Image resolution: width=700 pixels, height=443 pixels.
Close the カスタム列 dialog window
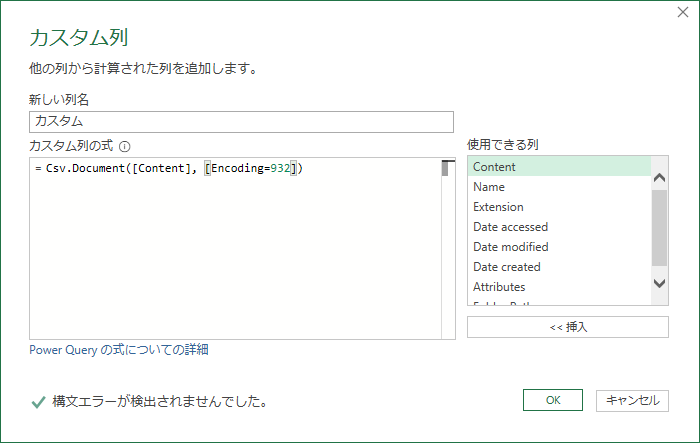click(x=682, y=13)
